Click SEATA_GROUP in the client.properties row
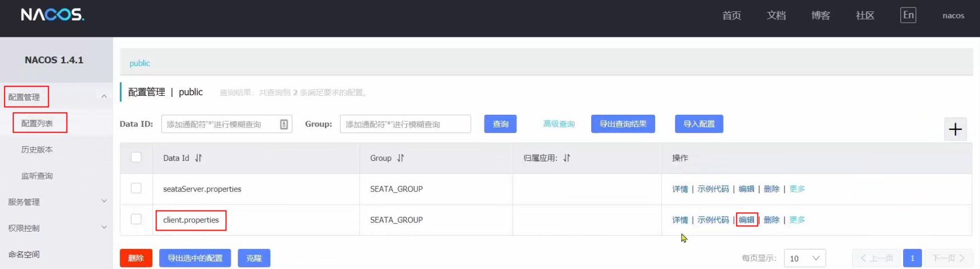Viewport: 980px width, 269px height. [396, 220]
